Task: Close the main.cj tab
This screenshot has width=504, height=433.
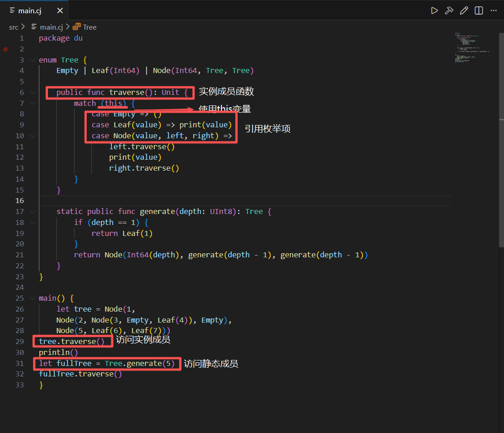Action: pyautogui.click(x=60, y=10)
